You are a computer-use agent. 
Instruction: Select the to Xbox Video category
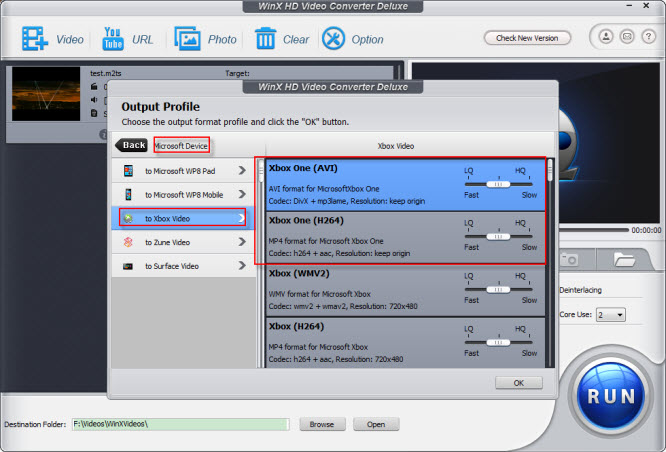click(x=183, y=218)
